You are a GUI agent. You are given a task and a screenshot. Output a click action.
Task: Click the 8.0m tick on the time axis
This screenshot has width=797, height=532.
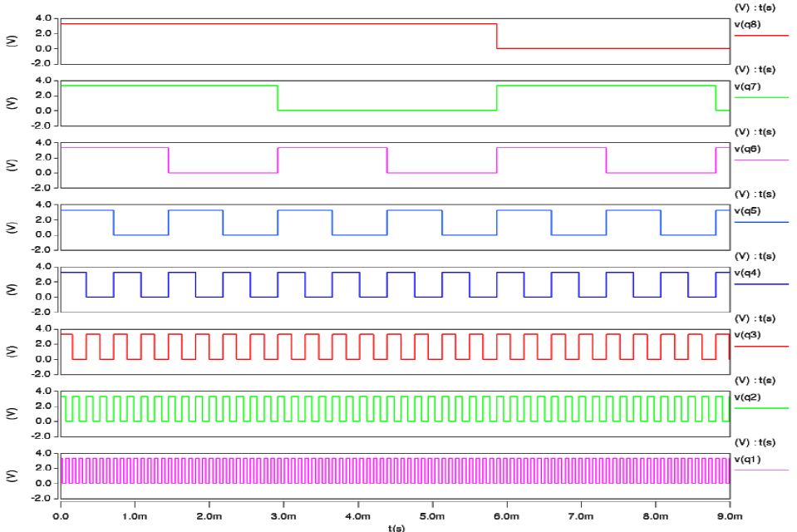tap(655, 516)
